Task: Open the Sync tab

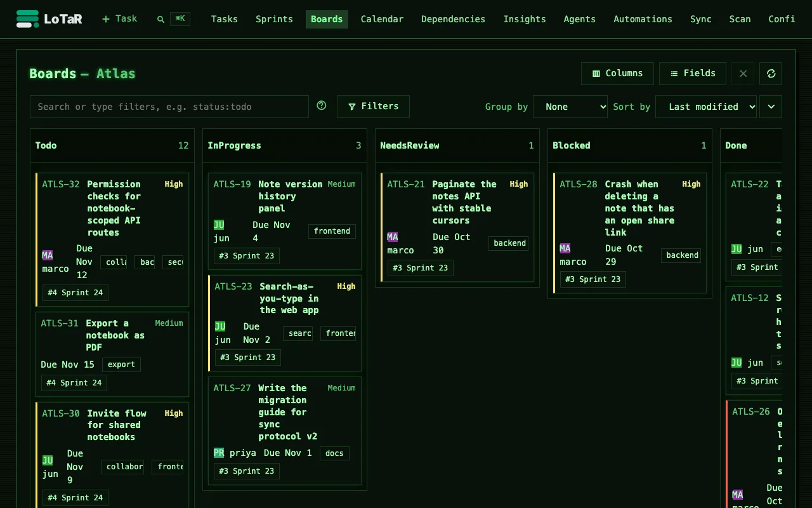Action: coord(701,19)
